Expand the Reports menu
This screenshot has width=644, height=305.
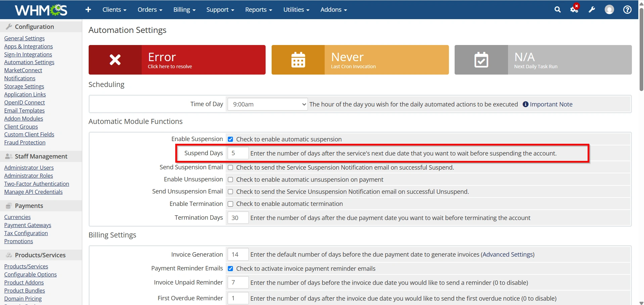pyautogui.click(x=259, y=10)
